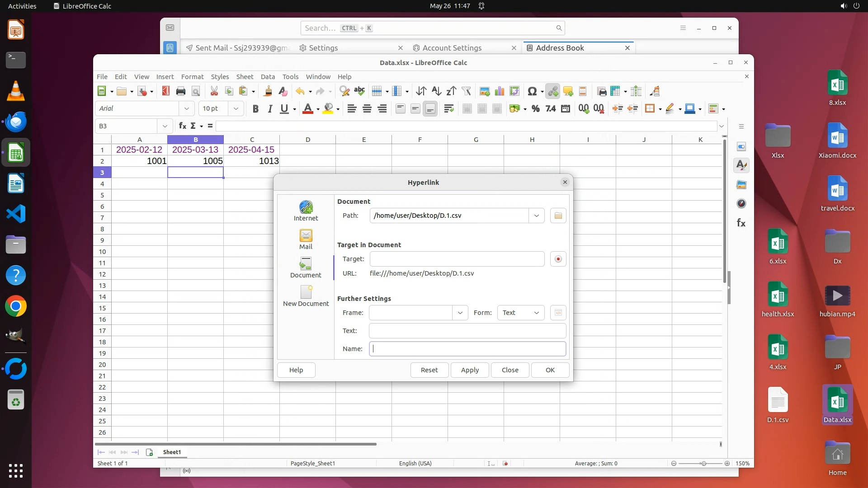Expand the Path dropdown in Hyperlink dialog
This screenshot has width=868, height=488.
[536, 216]
